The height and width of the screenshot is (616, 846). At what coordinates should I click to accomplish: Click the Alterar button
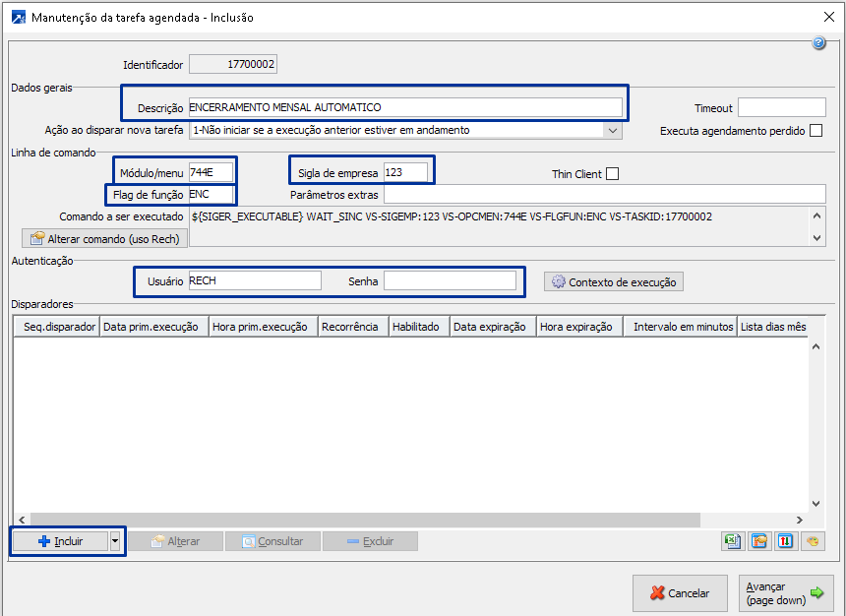pyautogui.click(x=176, y=541)
